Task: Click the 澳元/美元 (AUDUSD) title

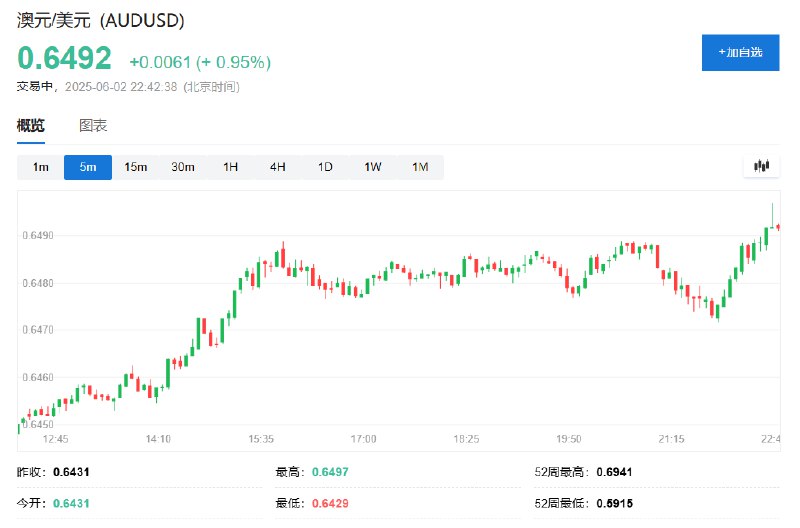Action: pos(101,20)
